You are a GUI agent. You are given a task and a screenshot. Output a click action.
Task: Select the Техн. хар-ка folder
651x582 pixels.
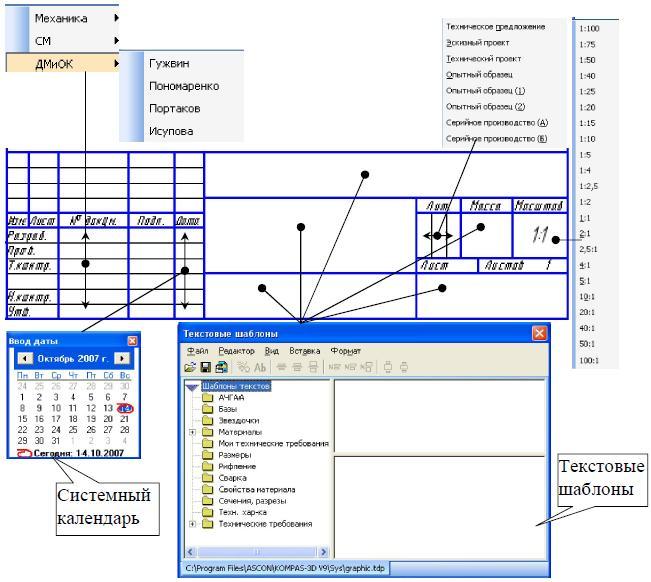[242, 512]
